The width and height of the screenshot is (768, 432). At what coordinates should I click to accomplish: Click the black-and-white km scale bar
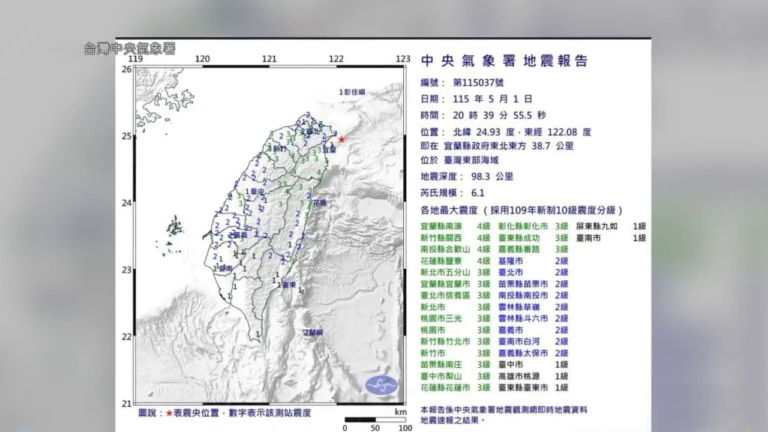pos(375,420)
